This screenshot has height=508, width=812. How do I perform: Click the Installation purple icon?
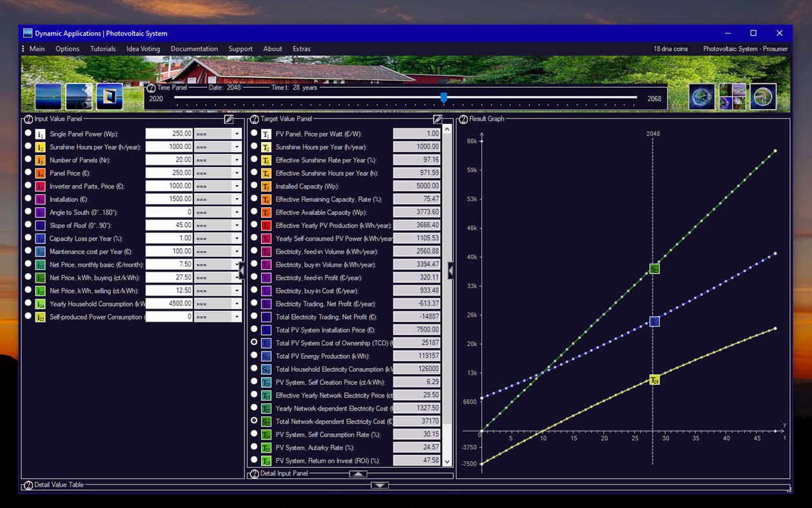pyautogui.click(x=41, y=199)
